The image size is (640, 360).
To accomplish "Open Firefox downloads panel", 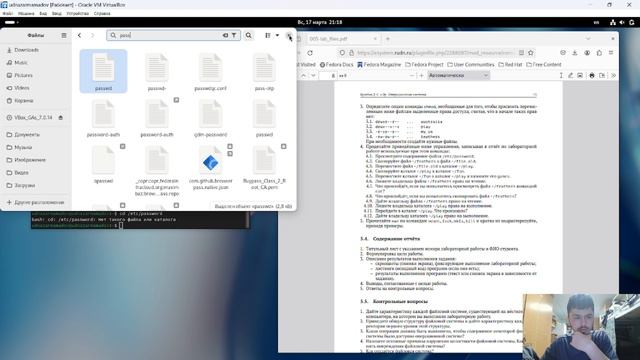I will [575, 53].
